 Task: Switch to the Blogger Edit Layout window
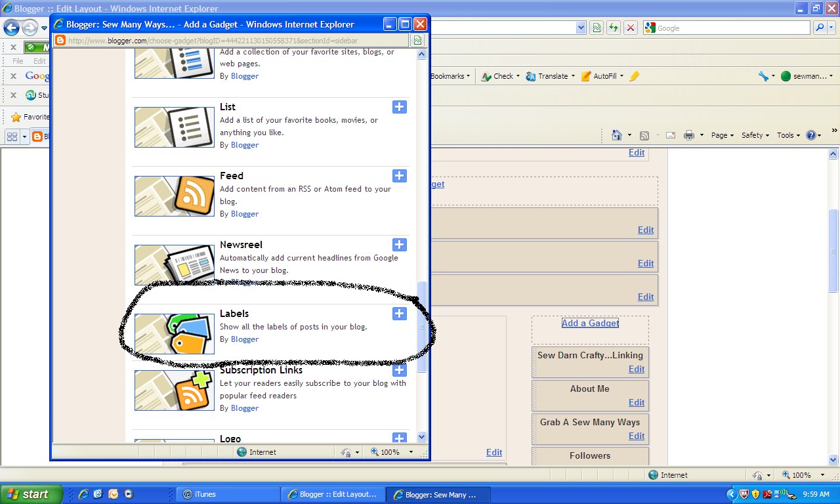pos(333,494)
